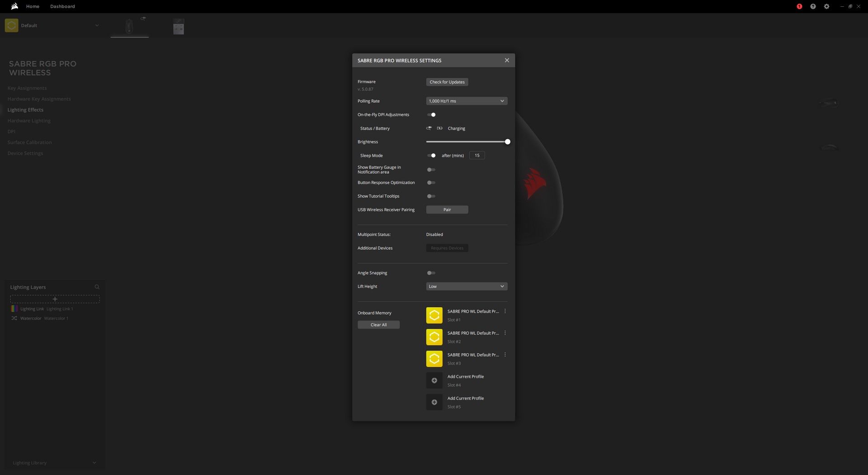The height and width of the screenshot is (475, 868).
Task: Enable Show Battery Gauge in Notification area
Action: pos(431,170)
